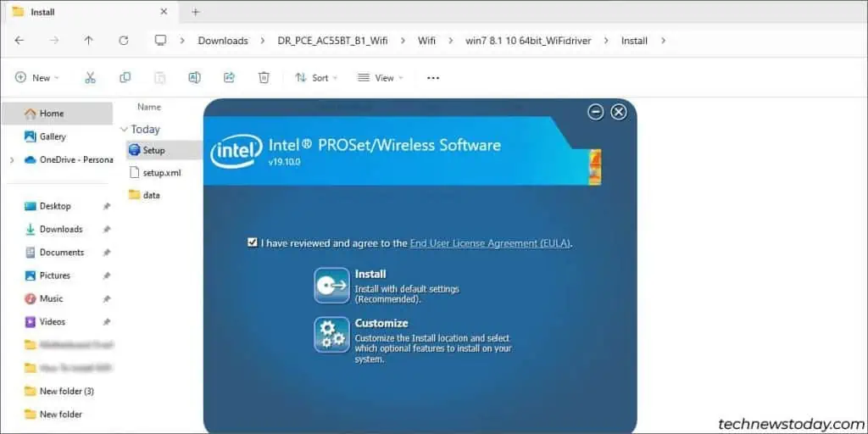Open the End User License Agreement link
The width and height of the screenshot is (868, 434).
489,243
